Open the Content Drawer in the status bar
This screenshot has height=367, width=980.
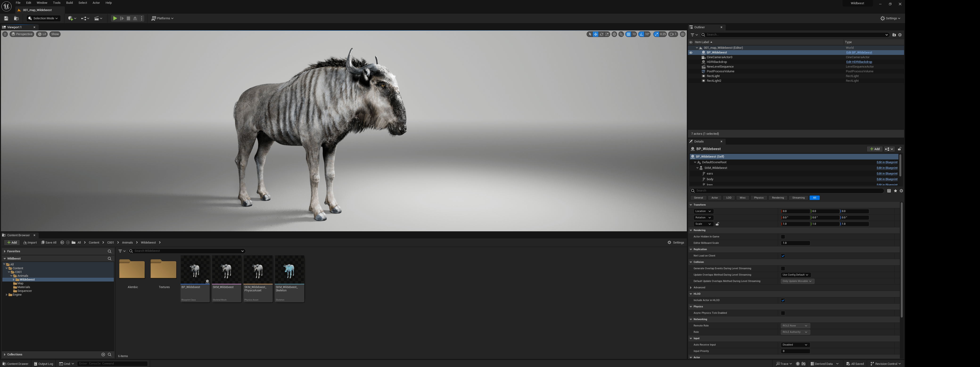pos(16,364)
